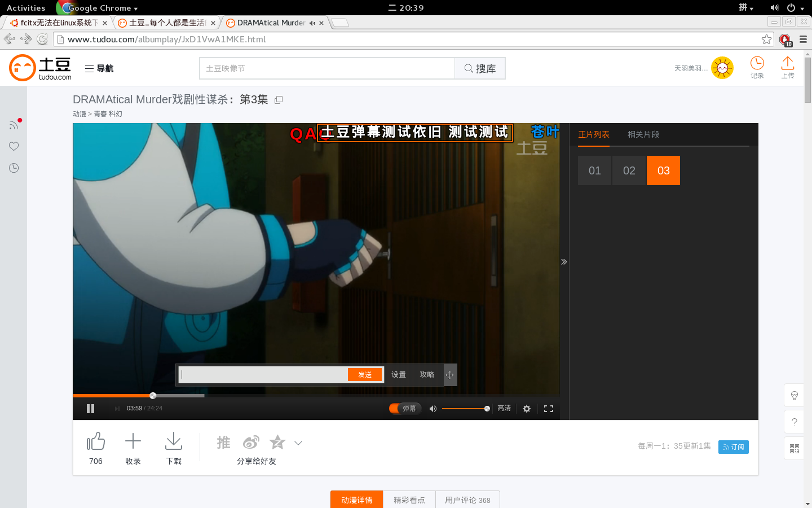Open 精彩看点 tab

(x=409, y=500)
